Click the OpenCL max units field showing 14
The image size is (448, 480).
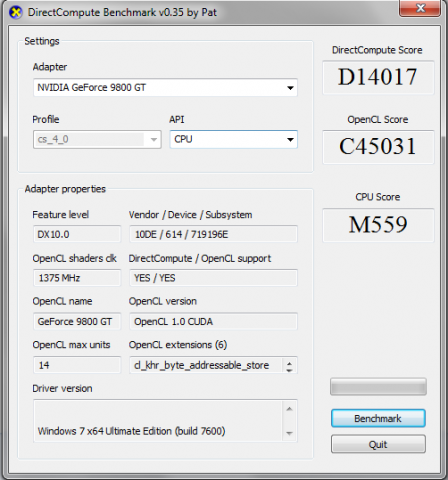click(x=77, y=365)
